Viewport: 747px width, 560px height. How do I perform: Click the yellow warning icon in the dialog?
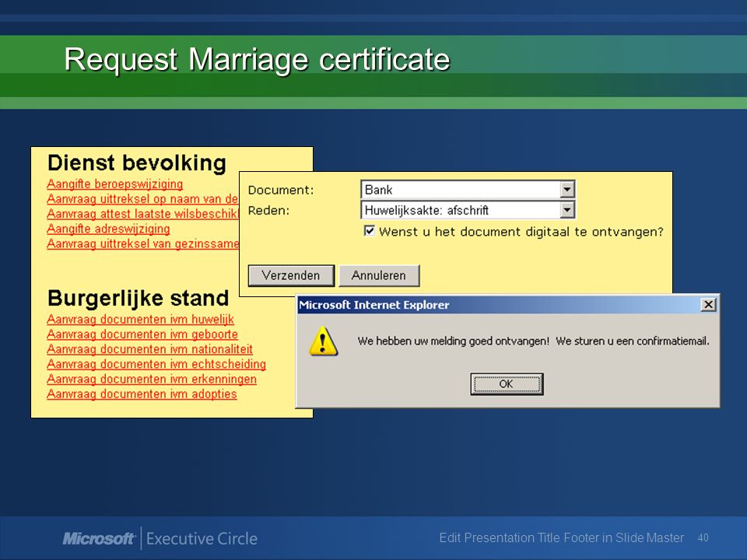[324, 341]
